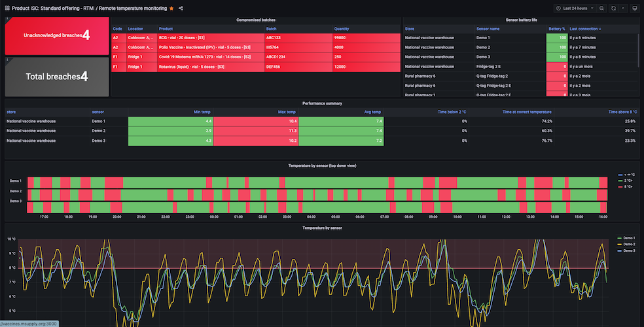
Task: Click the zoom out time range icon
Action: [601, 8]
